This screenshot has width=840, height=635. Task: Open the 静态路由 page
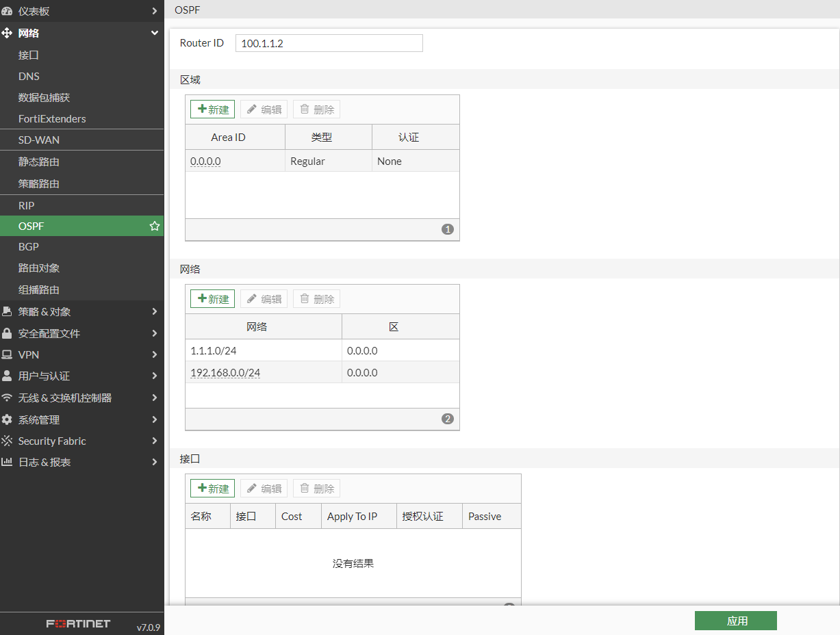tap(39, 162)
